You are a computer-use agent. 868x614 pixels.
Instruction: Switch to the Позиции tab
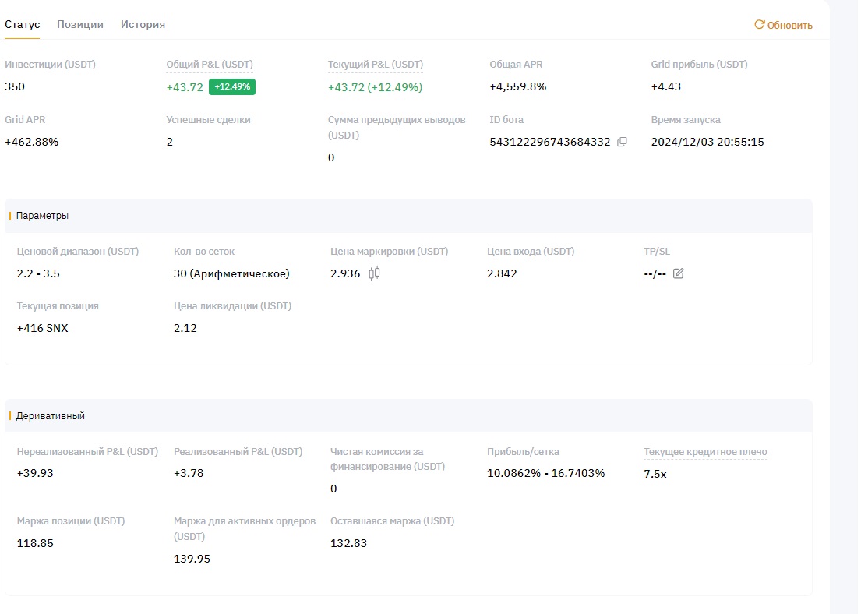point(80,24)
